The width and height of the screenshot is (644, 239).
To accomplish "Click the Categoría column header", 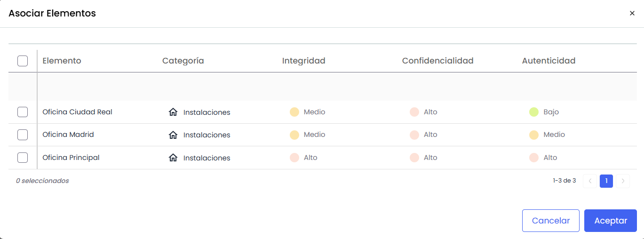I will coord(183,61).
